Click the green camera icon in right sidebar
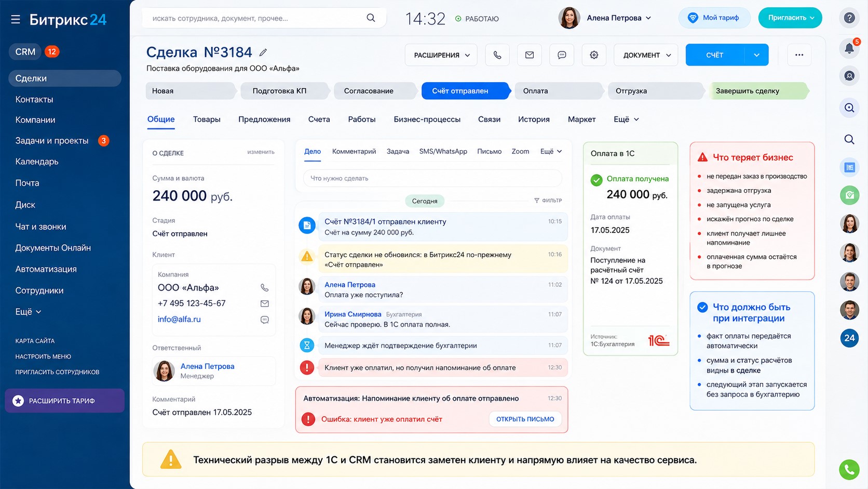 (x=849, y=195)
